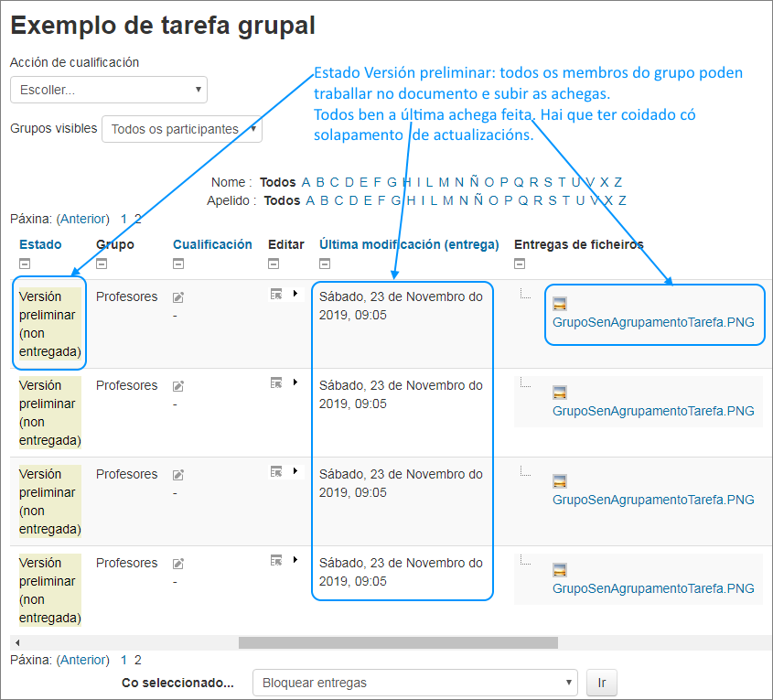Screen dimensions: 773x700
Task: Open the Escoller dropdown under Acción de cualificación
Action: [x=108, y=90]
